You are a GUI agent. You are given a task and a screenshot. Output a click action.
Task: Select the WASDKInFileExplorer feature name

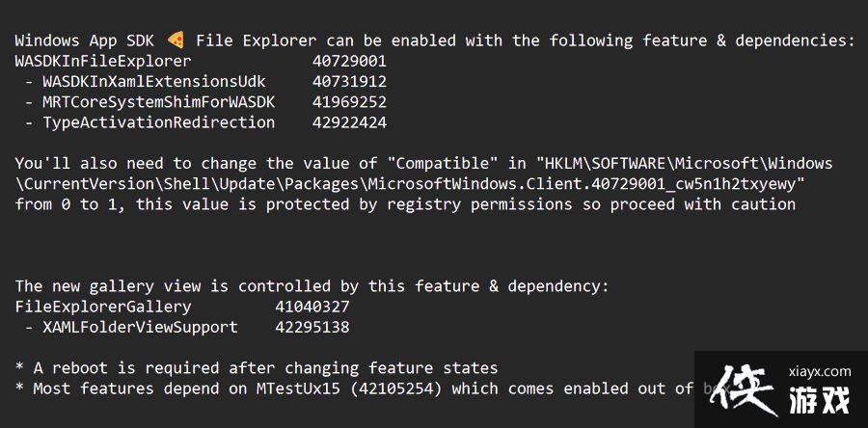tap(103, 61)
